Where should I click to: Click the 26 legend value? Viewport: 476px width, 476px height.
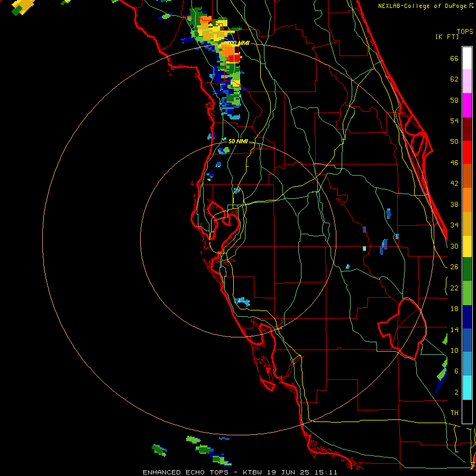(x=454, y=267)
